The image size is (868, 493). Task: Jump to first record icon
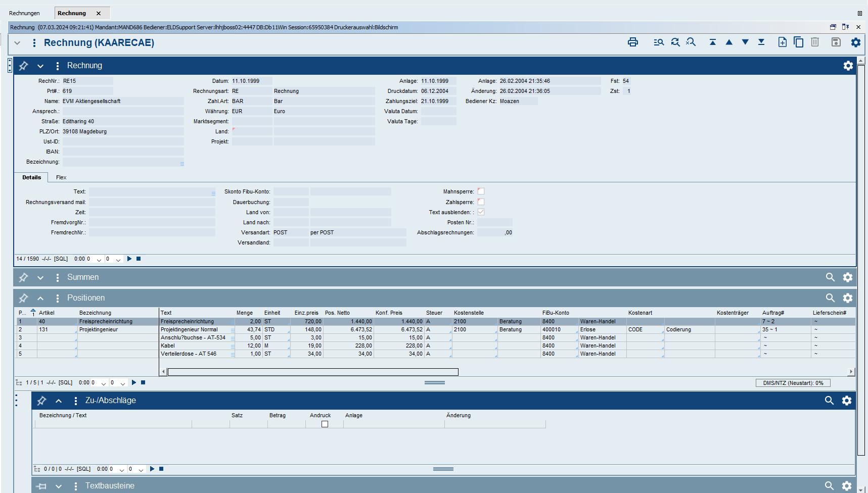coord(713,42)
